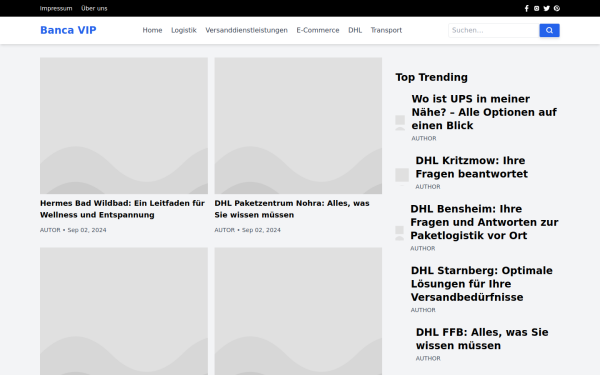Viewport: 600px width, 375px height.
Task: Open the DHL Paketzentrum Nohra article thumbnail
Action: tap(298, 126)
